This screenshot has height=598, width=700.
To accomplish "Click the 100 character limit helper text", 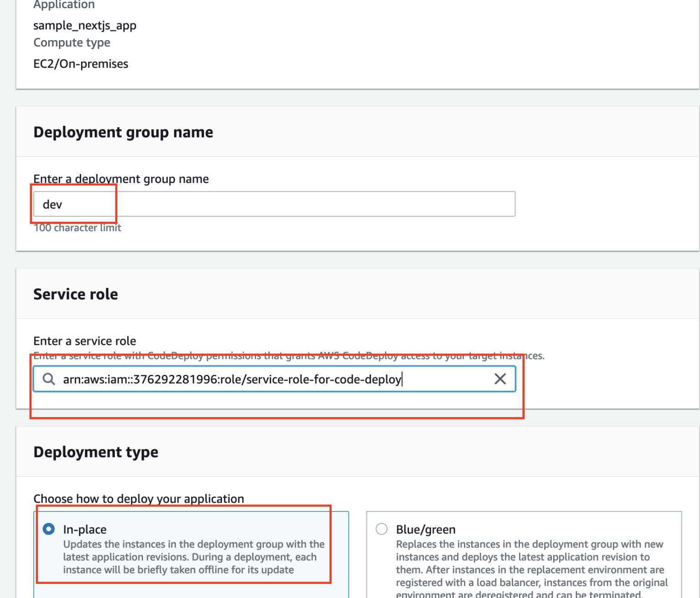I will [x=77, y=228].
